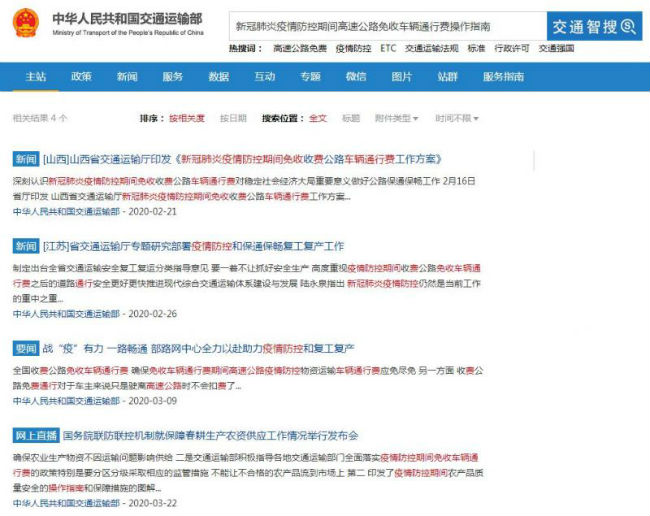The height and width of the screenshot is (516, 650).
Task: Sort results by 按相关度
Action: pos(187,119)
